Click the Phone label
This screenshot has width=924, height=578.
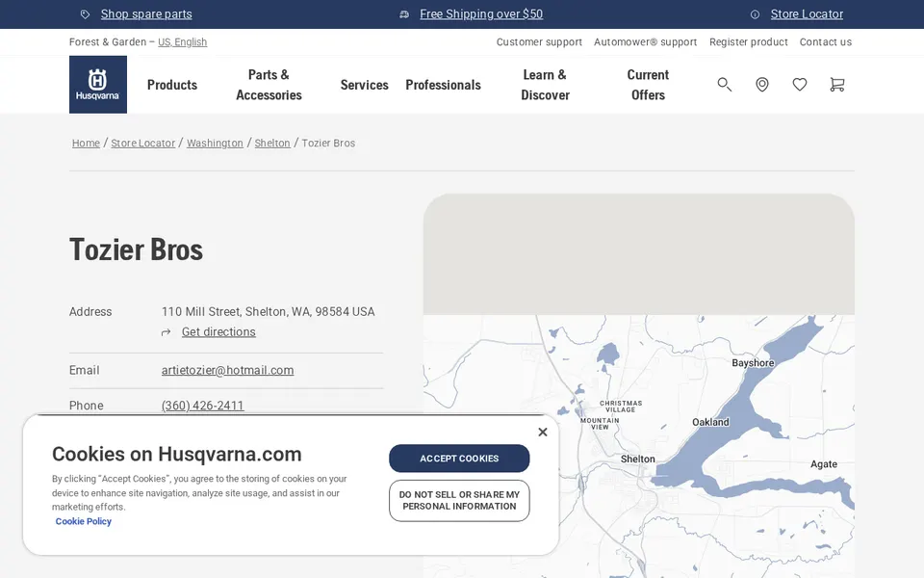point(86,406)
